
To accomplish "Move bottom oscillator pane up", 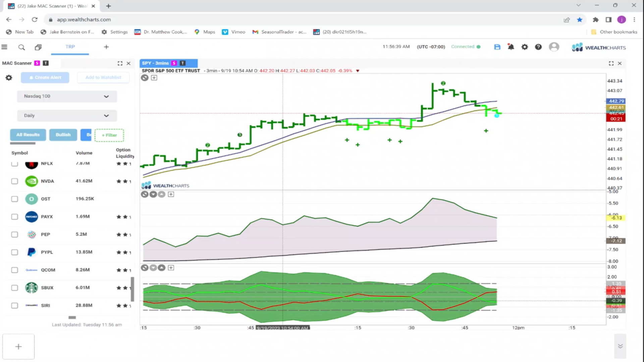I will 162,268.
